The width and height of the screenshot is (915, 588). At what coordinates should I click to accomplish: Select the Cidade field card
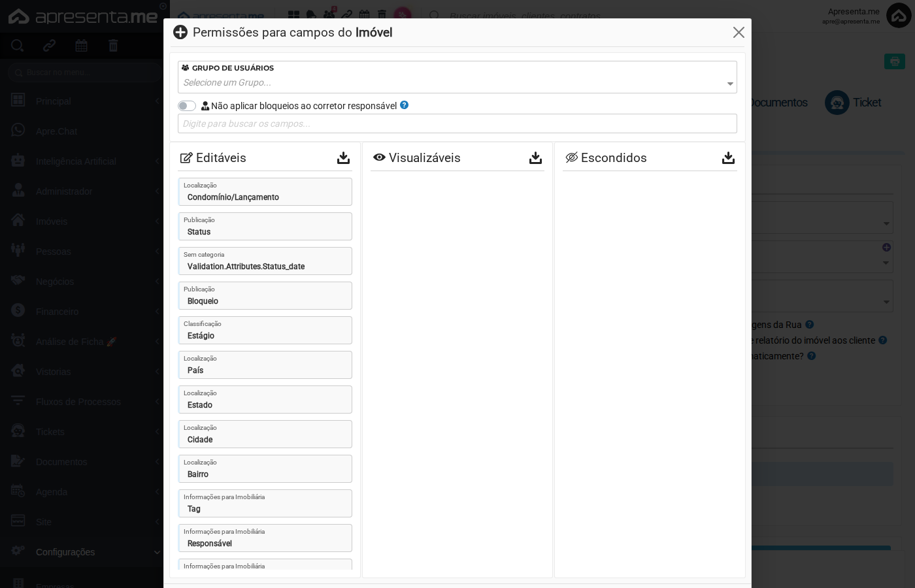pyautogui.click(x=265, y=434)
